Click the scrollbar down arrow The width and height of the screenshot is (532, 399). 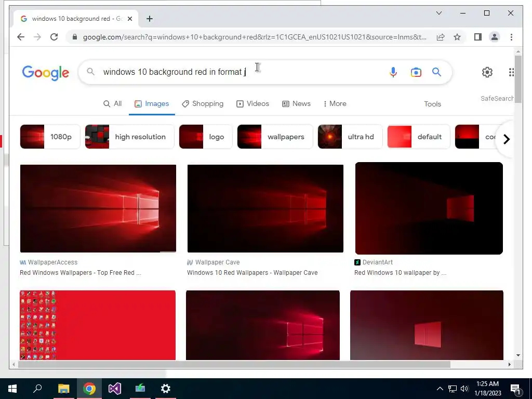pos(518,355)
